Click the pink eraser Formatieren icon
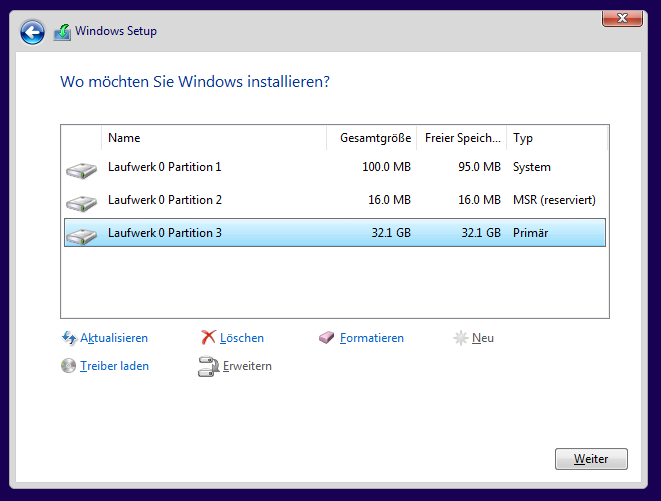Image resolution: width=661 pixels, height=501 pixels. (x=326, y=337)
